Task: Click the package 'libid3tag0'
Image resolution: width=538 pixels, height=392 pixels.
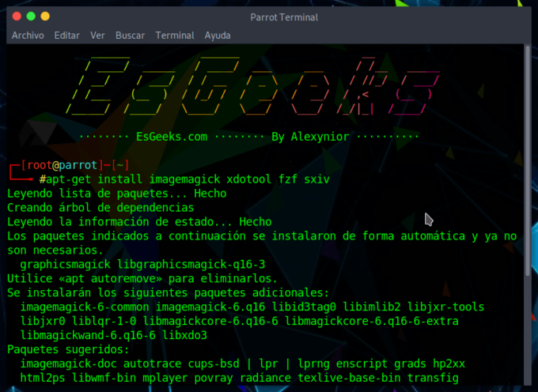Action: click(304, 307)
